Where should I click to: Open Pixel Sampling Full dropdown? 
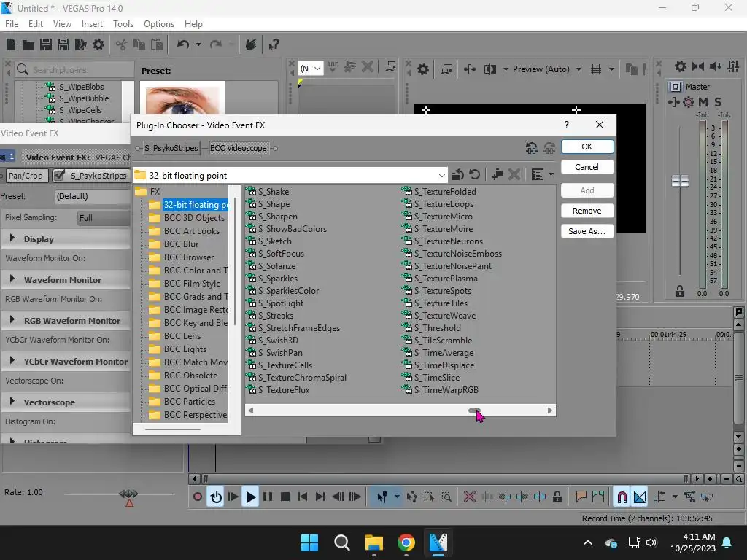pyautogui.click(x=104, y=217)
